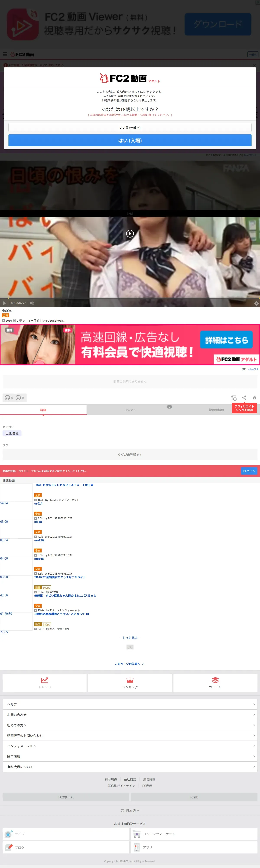Click the 詳細はこちら banner button
This screenshot has height=868, width=260.
pos(227,340)
